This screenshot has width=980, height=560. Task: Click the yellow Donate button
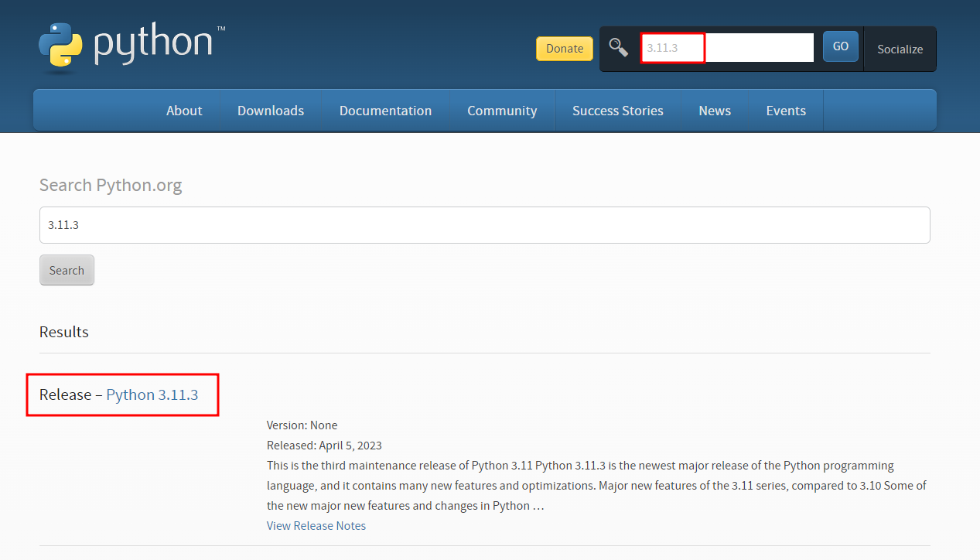click(565, 48)
